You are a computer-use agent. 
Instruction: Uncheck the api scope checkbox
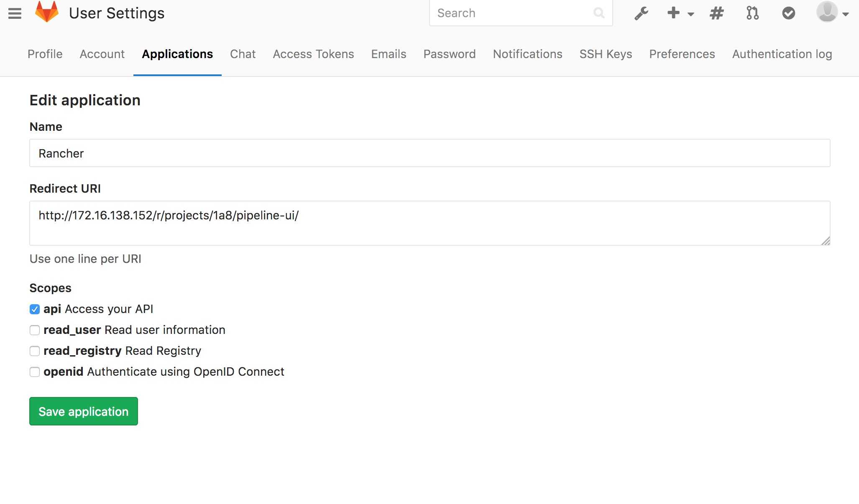(35, 309)
